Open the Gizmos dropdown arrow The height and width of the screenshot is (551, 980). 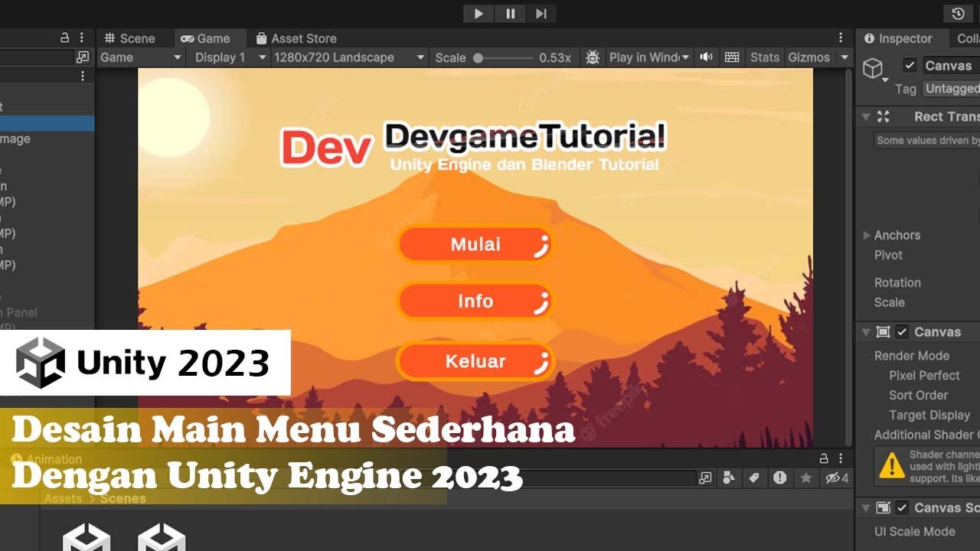click(x=844, y=57)
